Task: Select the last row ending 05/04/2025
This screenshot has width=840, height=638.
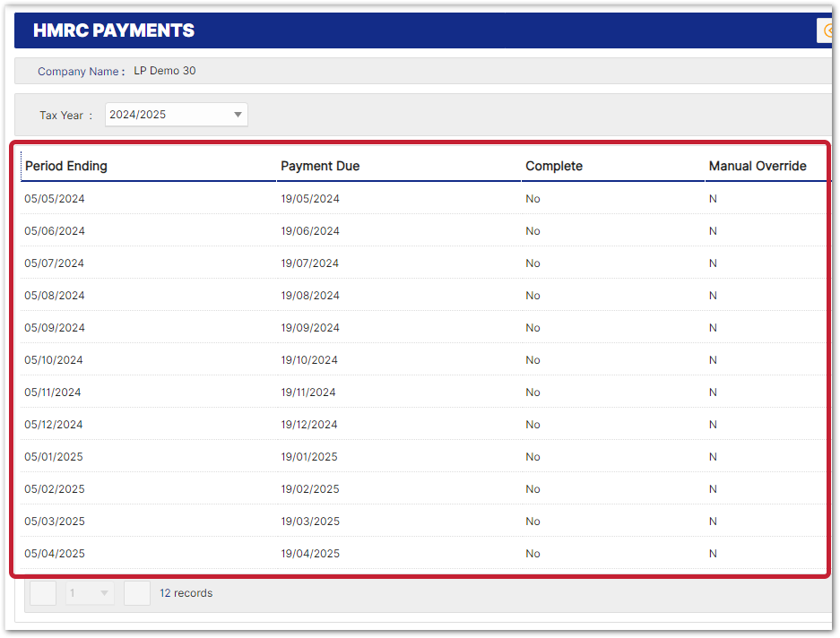Action: 55,554
